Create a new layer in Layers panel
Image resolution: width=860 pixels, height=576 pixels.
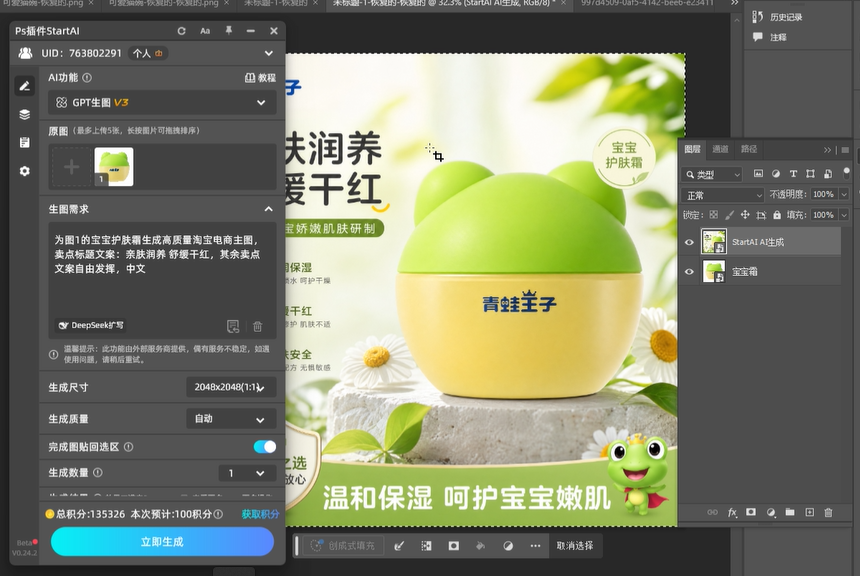pos(810,512)
